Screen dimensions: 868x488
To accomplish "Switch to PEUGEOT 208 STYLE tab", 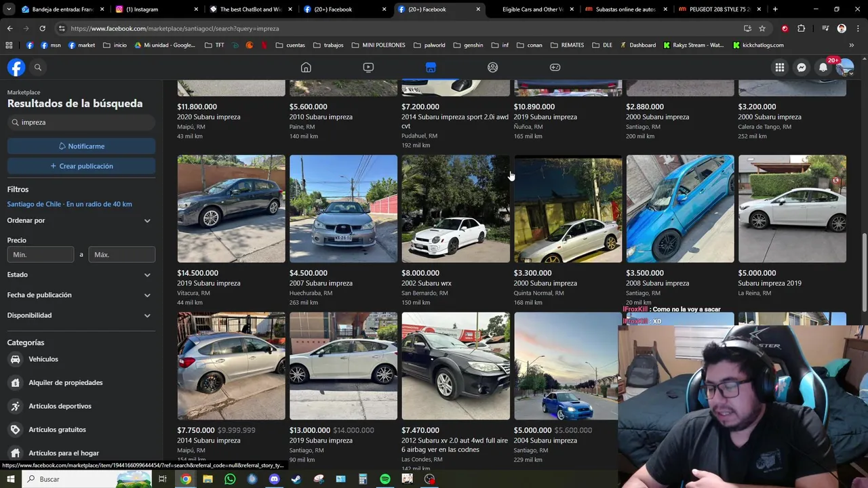I will [719, 9].
